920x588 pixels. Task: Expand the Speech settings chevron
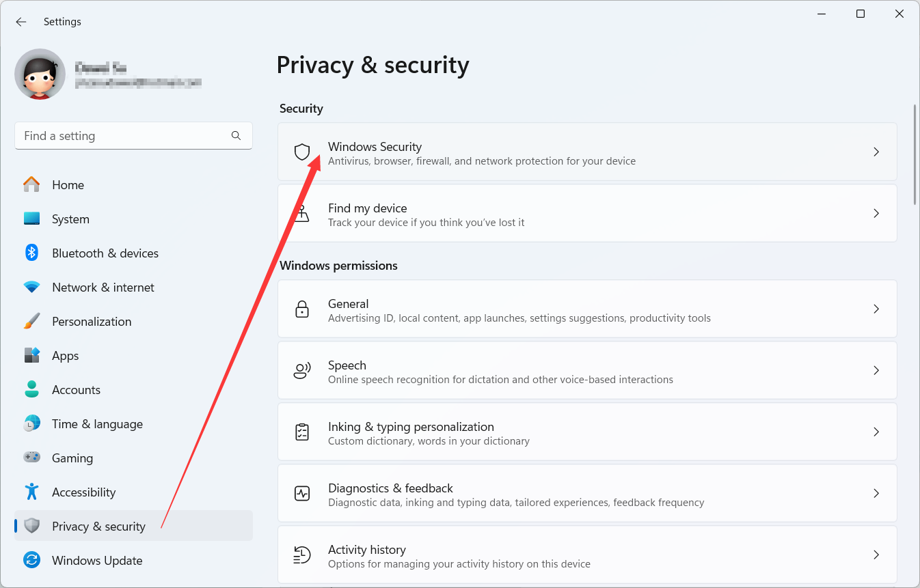coord(876,370)
